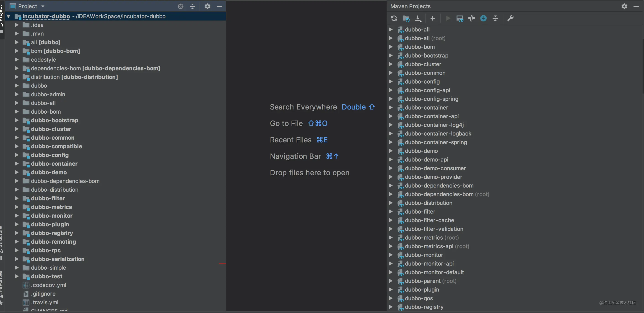
Task: Select the all [dubbo] module
Action: [x=46, y=42]
